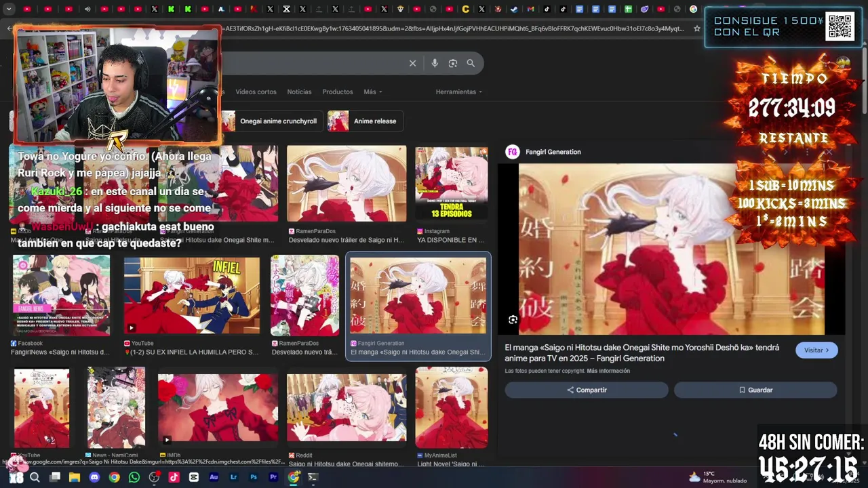Launch Adobe Lightroom from the taskbar
The image size is (868, 488).
pyautogui.click(x=234, y=477)
